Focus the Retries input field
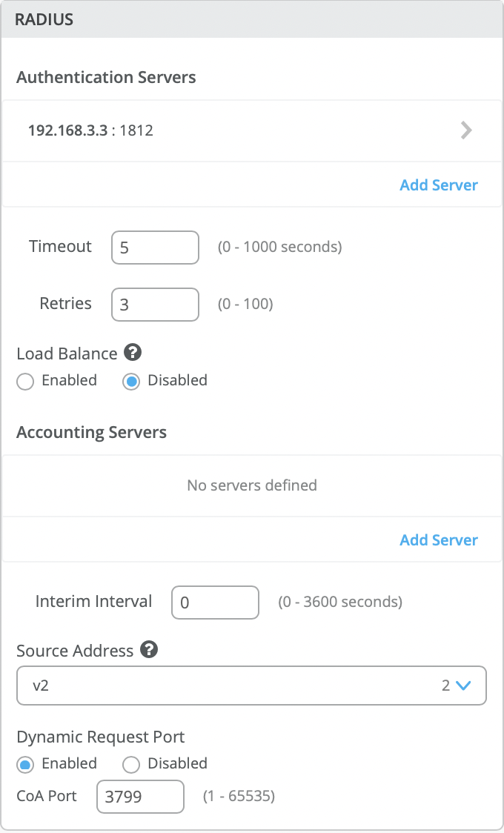This screenshot has width=504, height=833. point(155,305)
